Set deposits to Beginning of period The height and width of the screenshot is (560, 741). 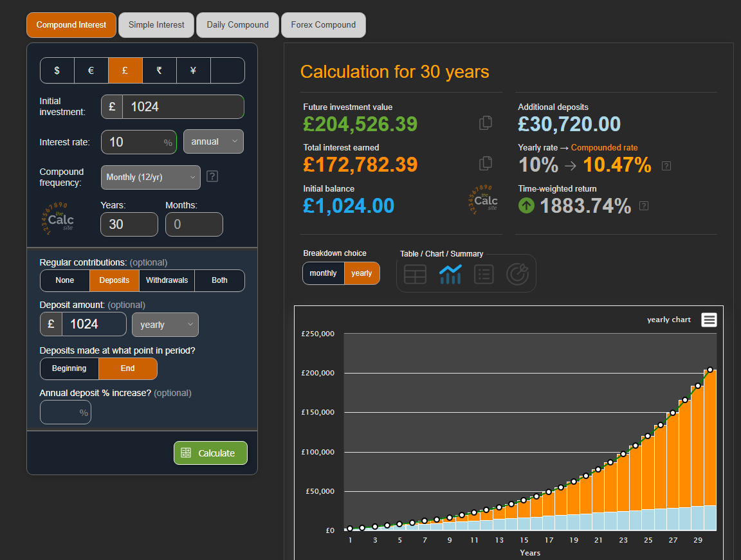tap(69, 368)
